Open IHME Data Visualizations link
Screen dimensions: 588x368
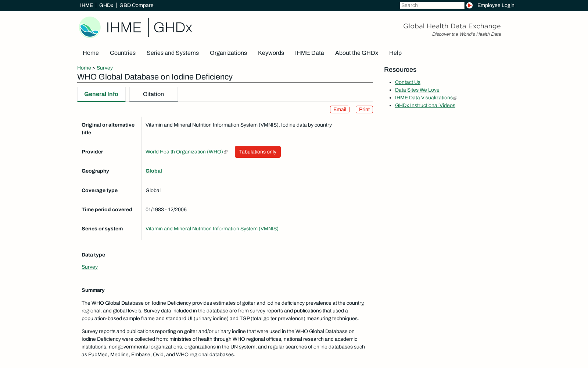coord(424,98)
